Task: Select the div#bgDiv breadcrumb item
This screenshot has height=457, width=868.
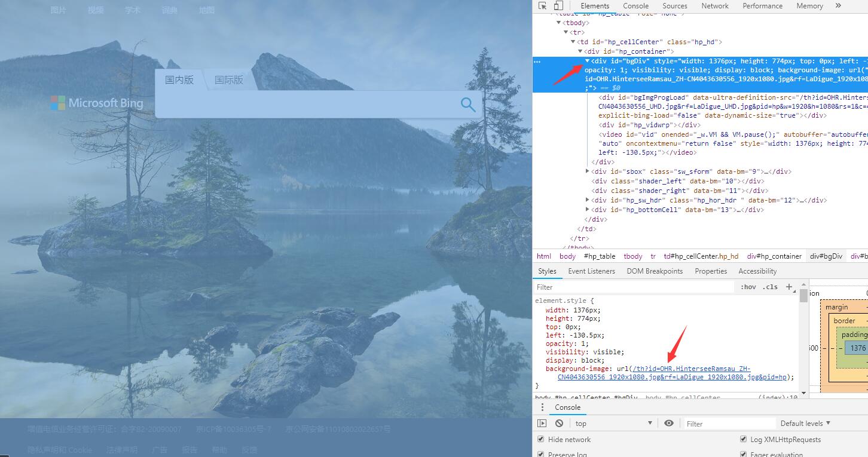Action: [x=826, y=256]
